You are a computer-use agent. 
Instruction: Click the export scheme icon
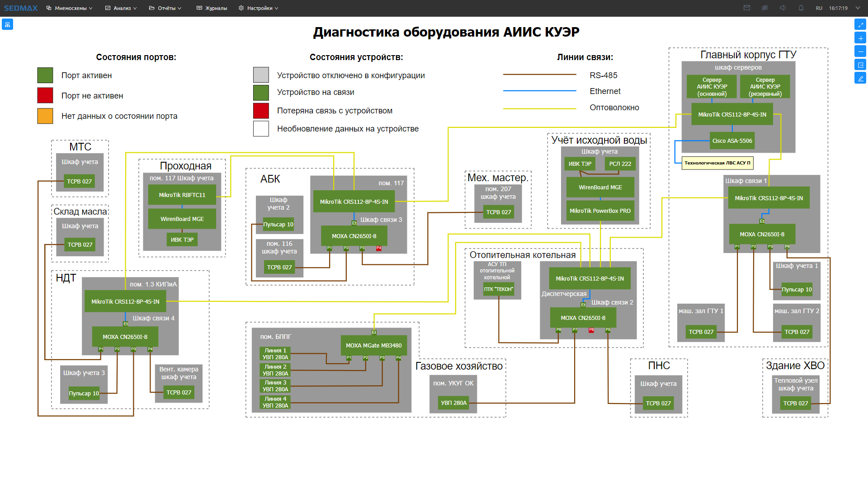(860, 65)
